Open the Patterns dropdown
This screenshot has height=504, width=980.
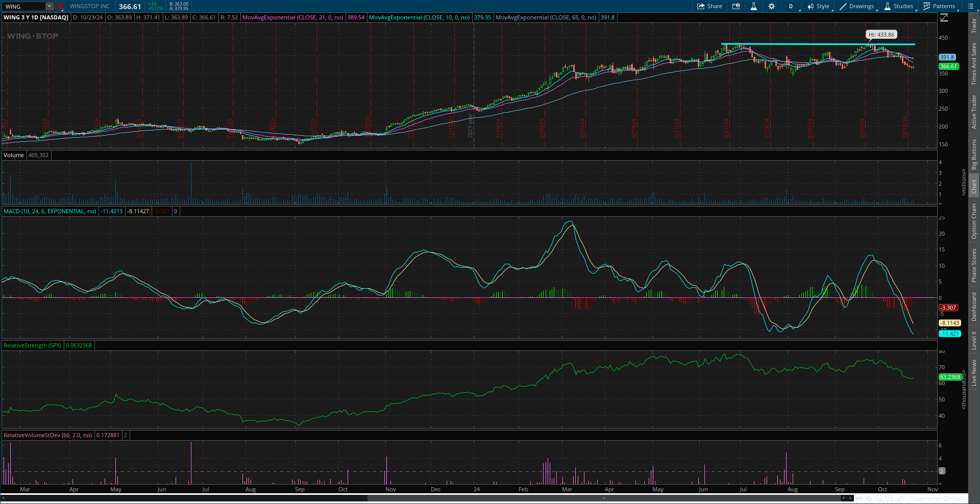[940, 6]
